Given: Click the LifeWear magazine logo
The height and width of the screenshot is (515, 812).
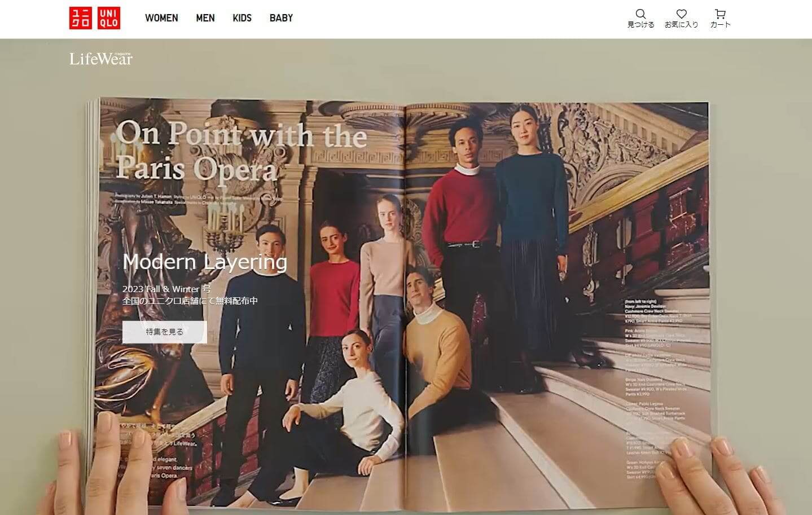Looking at the screenshot, I should [x=101, y=58].
